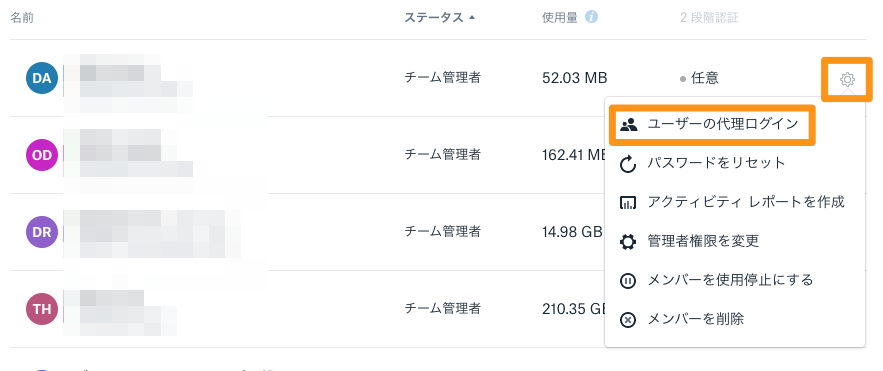Click the people icon for proxy login
The height and width of the screenshot is (371, 883).
pos(628,125)
